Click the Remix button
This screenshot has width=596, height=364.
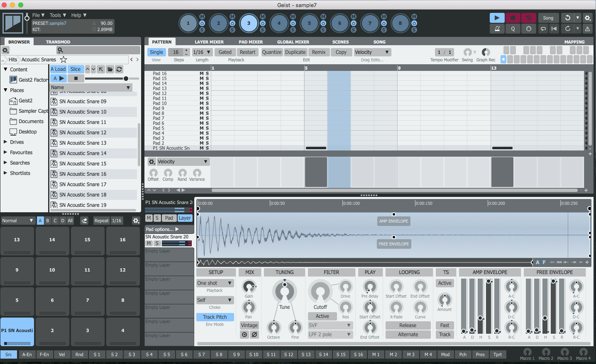319,52
